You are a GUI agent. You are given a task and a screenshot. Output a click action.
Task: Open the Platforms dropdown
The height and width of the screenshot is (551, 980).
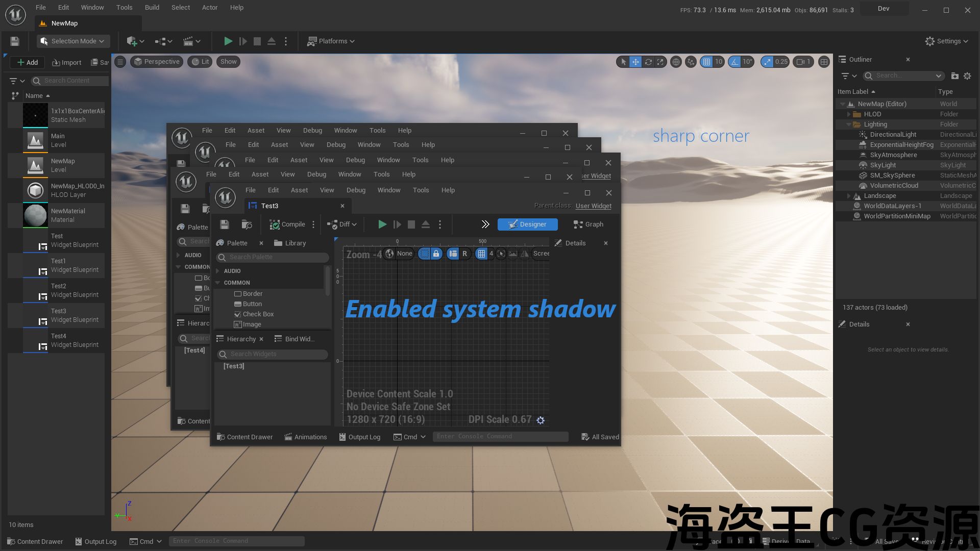click(x=331, y=41)
